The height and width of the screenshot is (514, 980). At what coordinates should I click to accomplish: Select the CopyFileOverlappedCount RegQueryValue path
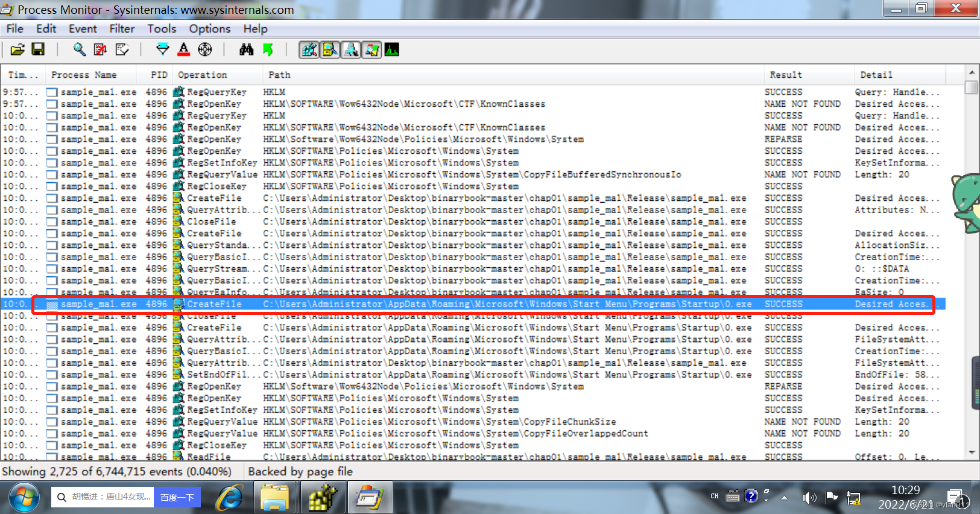tap(455, 434)
